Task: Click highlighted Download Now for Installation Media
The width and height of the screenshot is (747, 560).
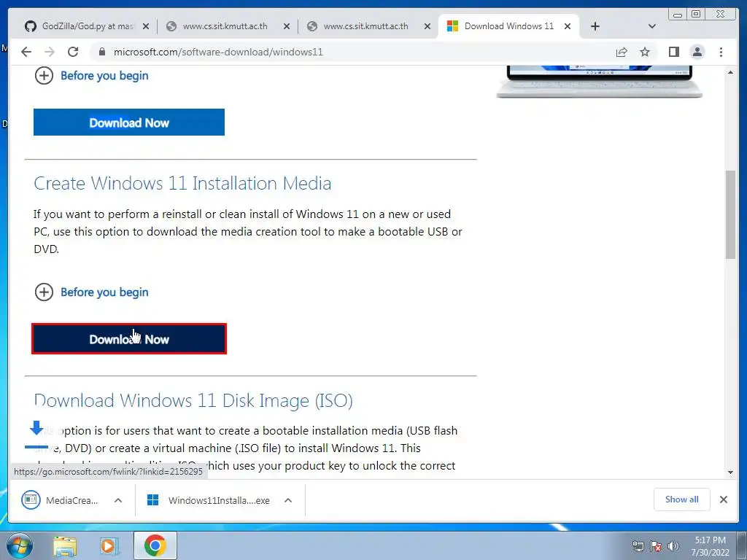Action: point(129,339)
